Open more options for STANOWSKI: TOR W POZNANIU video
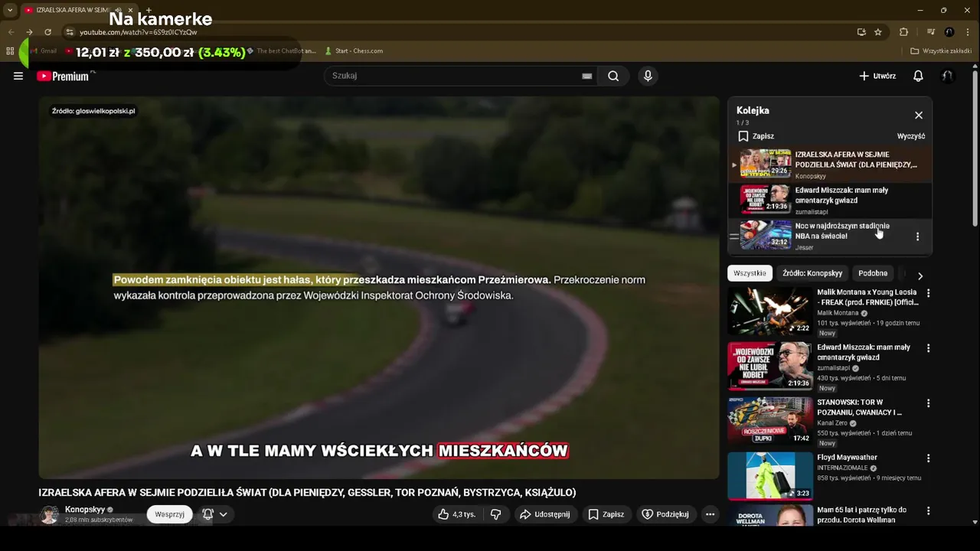This screenshot has width=980, height=551. [928, 403]
